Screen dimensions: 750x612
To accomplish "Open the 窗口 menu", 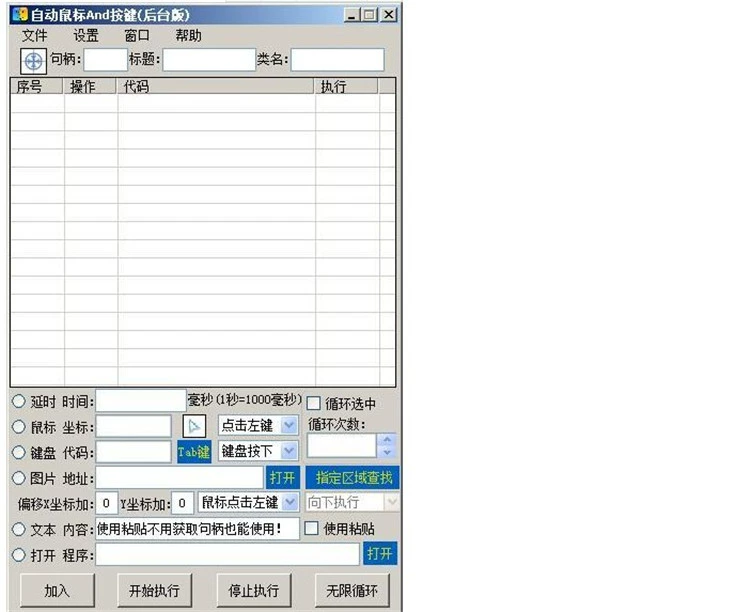I will point(137,35).
